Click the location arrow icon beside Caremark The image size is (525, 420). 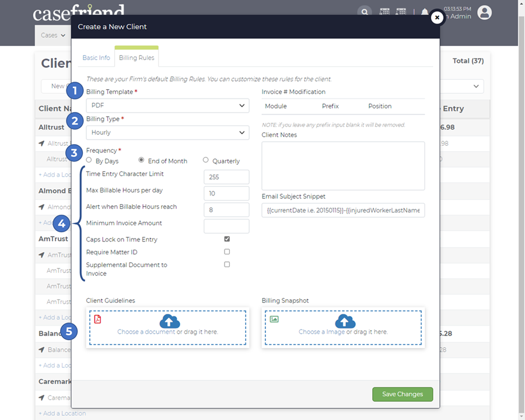coord(41,398)
